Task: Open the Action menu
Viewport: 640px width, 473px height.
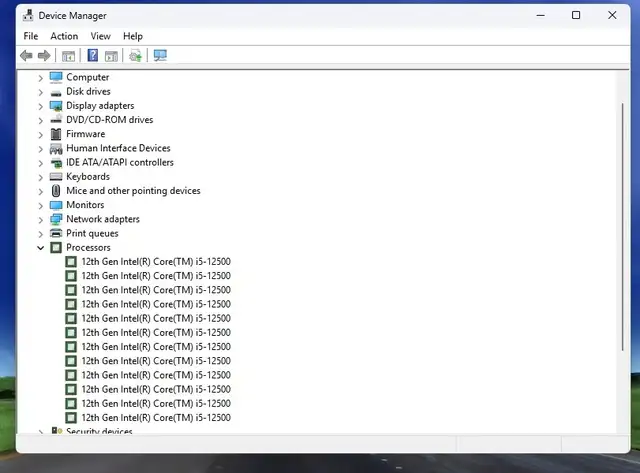Action: point(64,36)
